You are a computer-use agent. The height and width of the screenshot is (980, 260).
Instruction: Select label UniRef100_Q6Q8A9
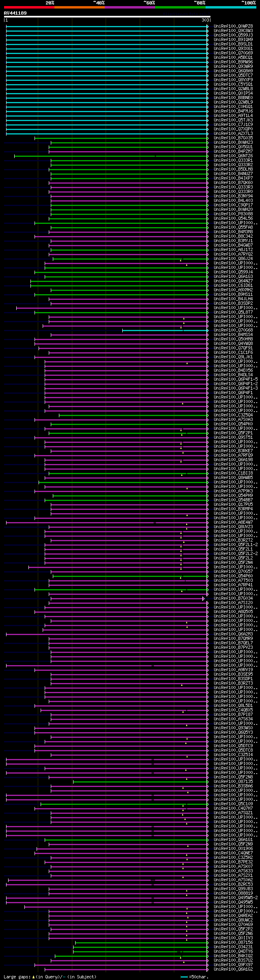tap(233, 71)
